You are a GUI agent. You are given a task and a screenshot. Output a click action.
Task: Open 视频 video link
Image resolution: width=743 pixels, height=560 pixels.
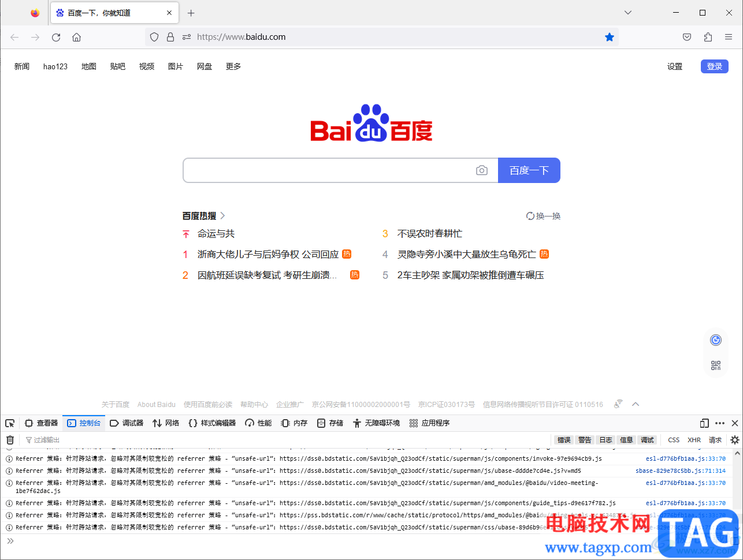point(147,66)
